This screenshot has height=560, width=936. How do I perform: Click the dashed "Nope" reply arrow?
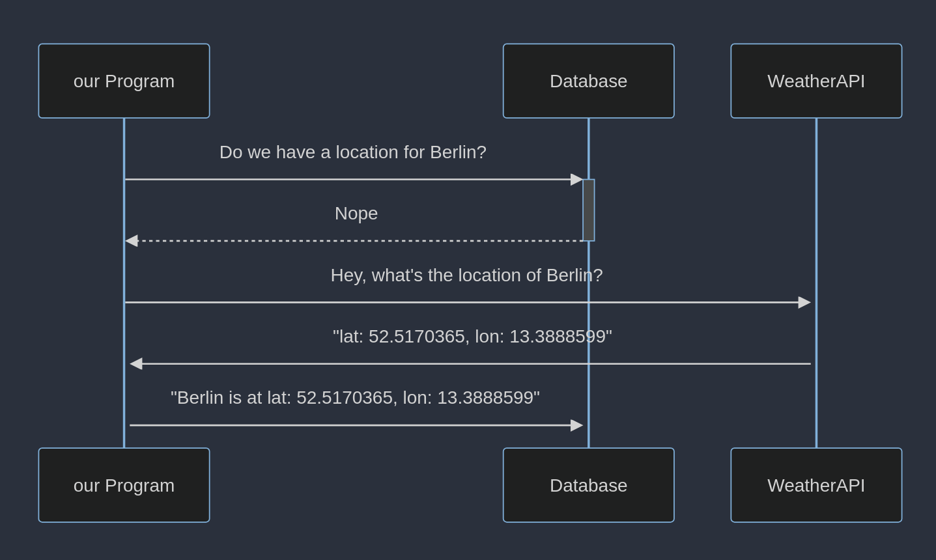point(358,240)
